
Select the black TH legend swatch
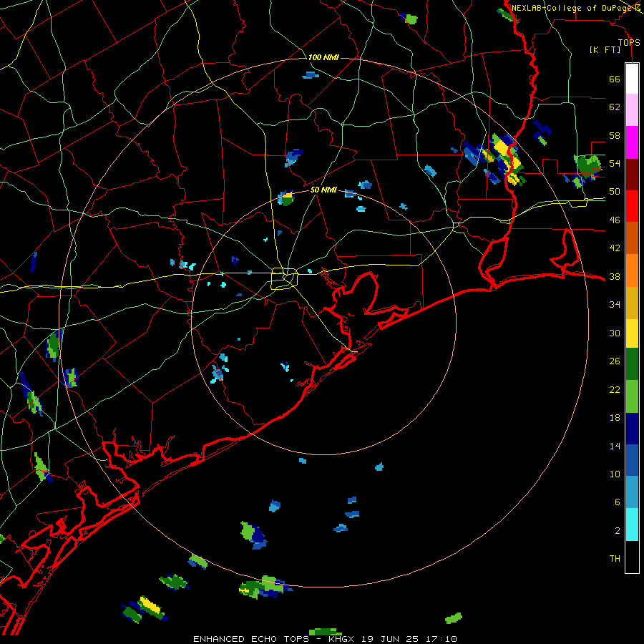(x=632, y=557)
